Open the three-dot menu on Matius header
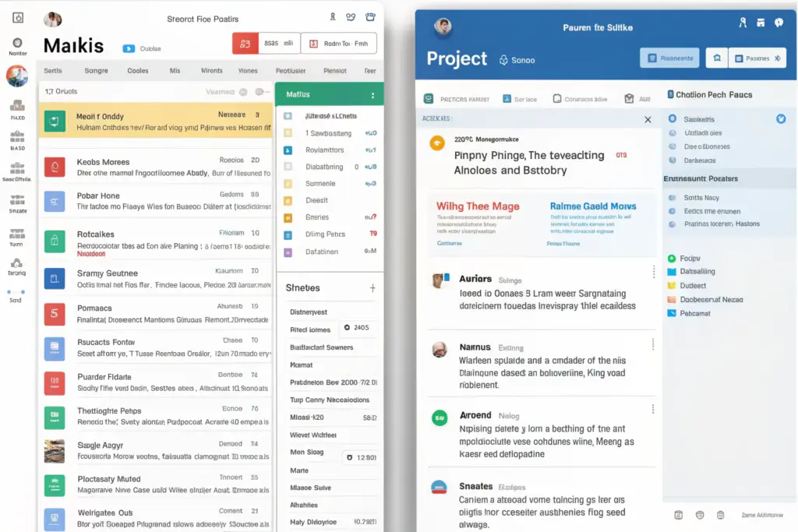 pyautogui.click(x=373, y=95)
